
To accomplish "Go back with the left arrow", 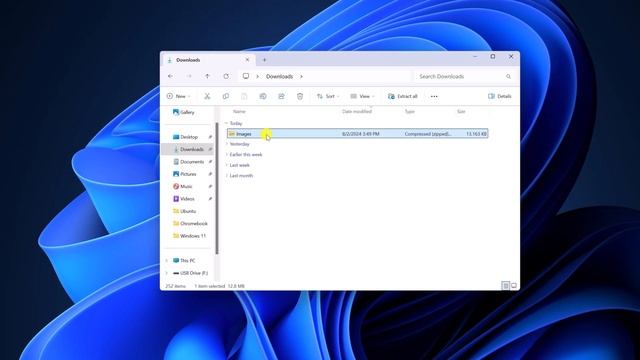I will click(170, 76).
